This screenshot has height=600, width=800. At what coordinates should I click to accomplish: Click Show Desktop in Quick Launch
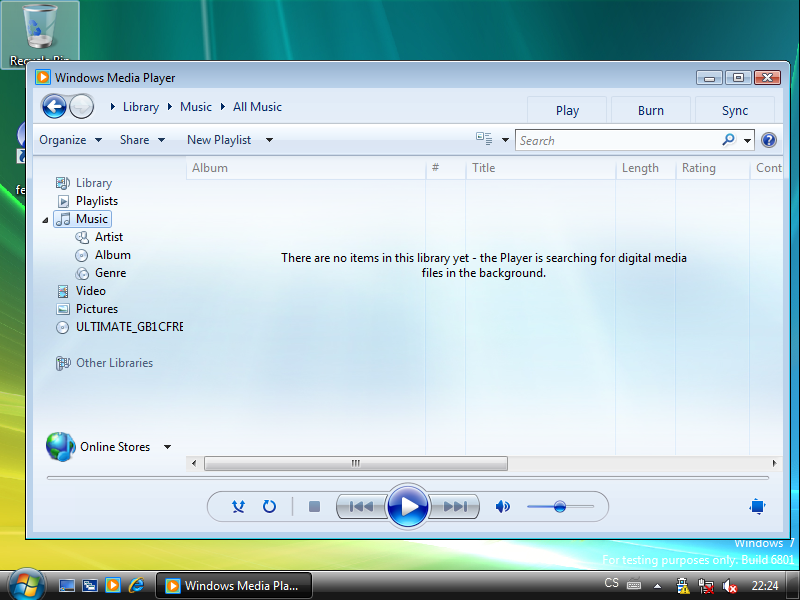(66, 586)
